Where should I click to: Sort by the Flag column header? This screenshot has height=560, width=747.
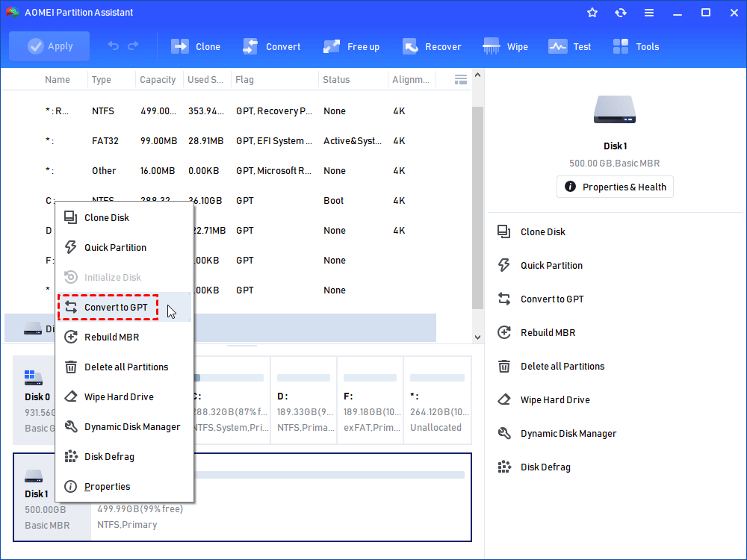point(244,80)
